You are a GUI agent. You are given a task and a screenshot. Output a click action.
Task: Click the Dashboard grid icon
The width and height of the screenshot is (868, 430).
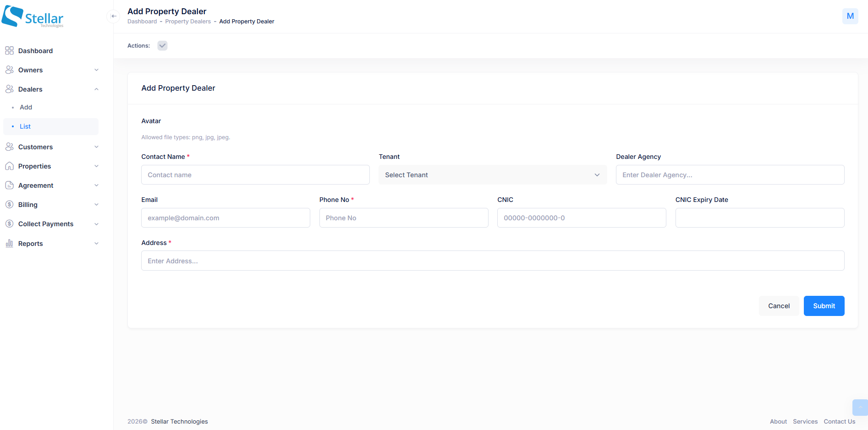click(9, 51)
